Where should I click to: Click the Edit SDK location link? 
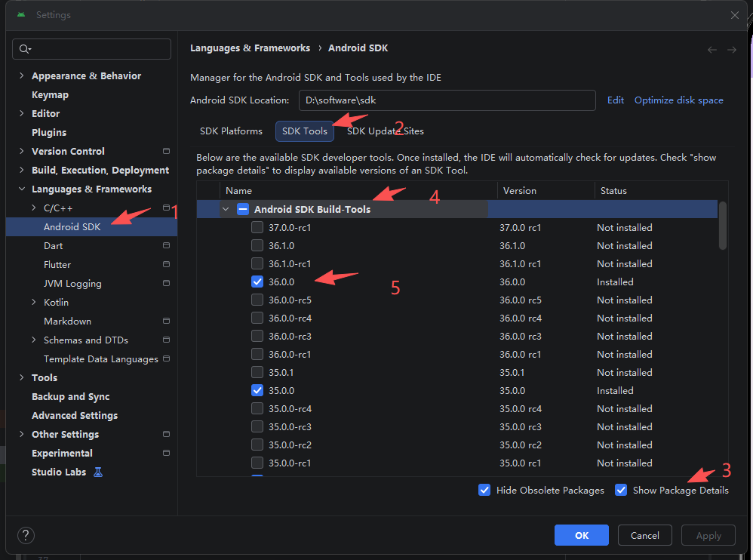pos(615,100)
